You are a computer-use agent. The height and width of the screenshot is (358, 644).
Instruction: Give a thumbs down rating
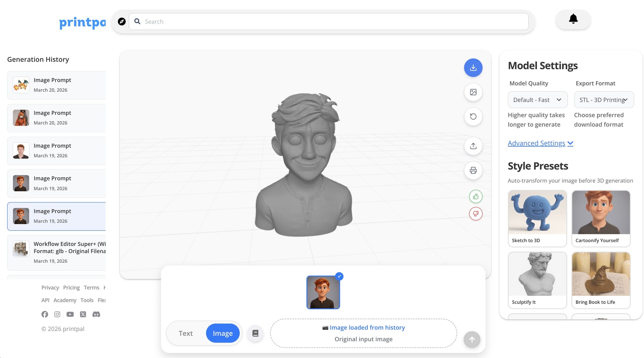(x=476, y=214)
